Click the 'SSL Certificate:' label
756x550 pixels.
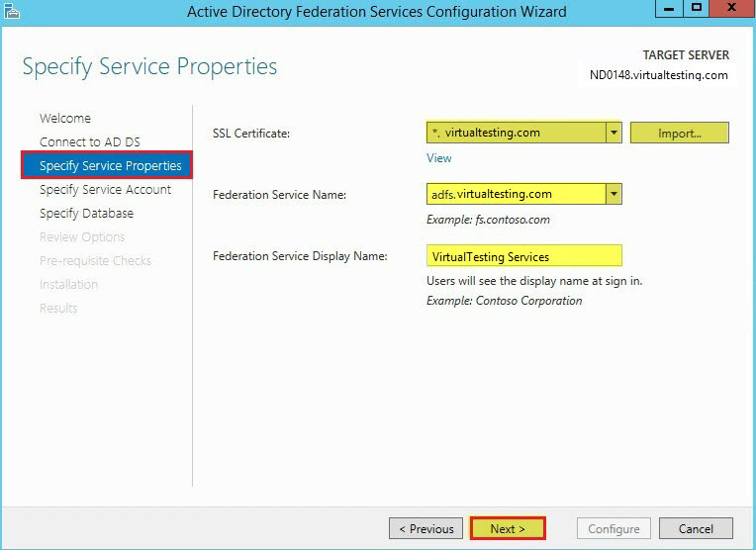coord(251,134)
